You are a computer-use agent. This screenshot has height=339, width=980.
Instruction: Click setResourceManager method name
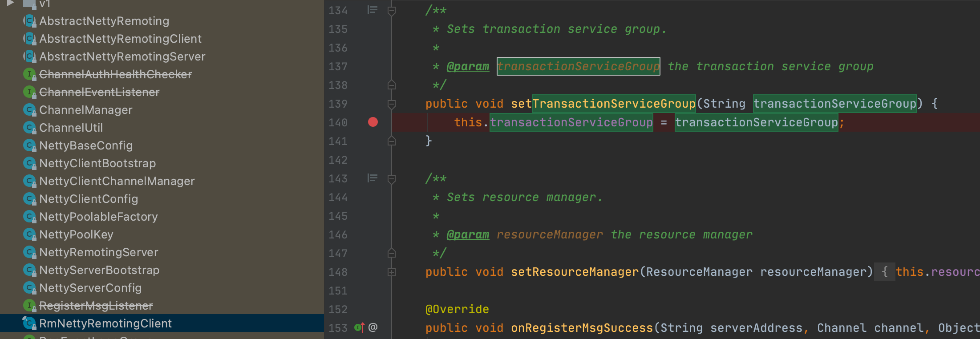pos(575,272)
